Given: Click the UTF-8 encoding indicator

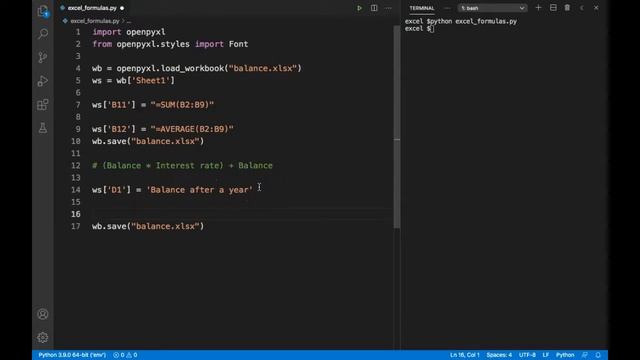Looking at the screenshot, I should click(x=527, y=355).
